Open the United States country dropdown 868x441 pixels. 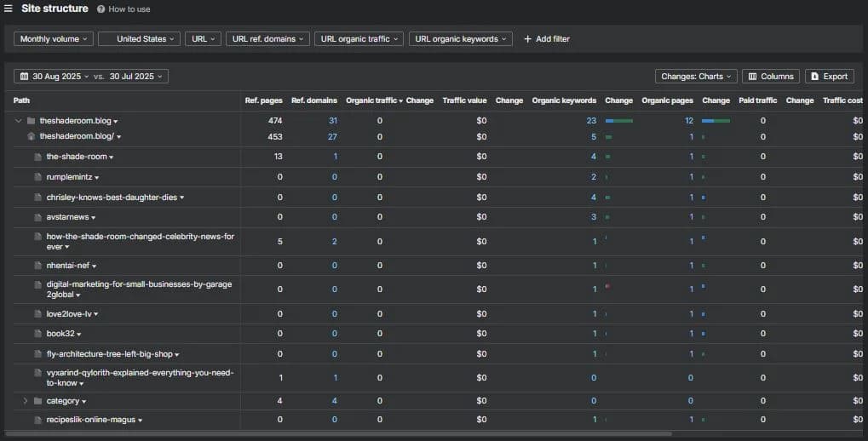(139, 38)
